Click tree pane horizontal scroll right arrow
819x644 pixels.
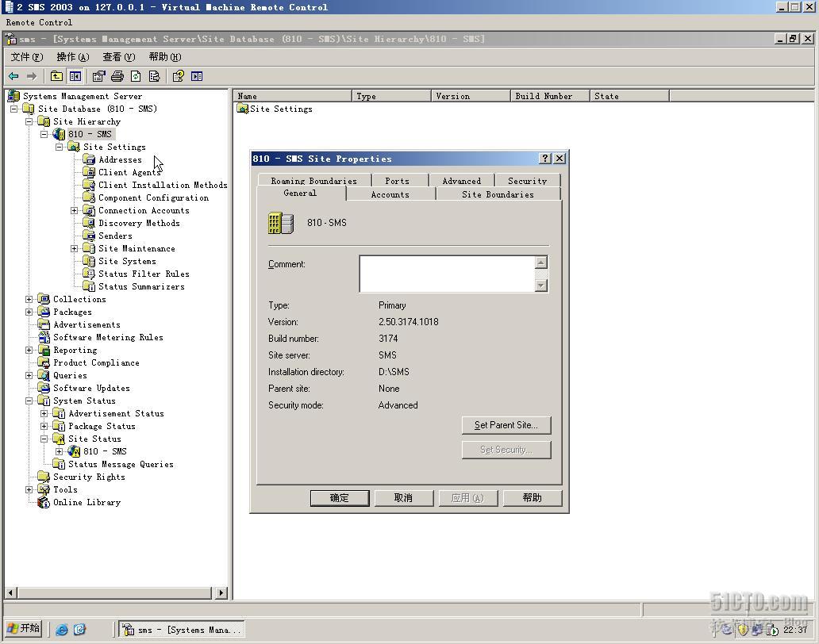221,593
